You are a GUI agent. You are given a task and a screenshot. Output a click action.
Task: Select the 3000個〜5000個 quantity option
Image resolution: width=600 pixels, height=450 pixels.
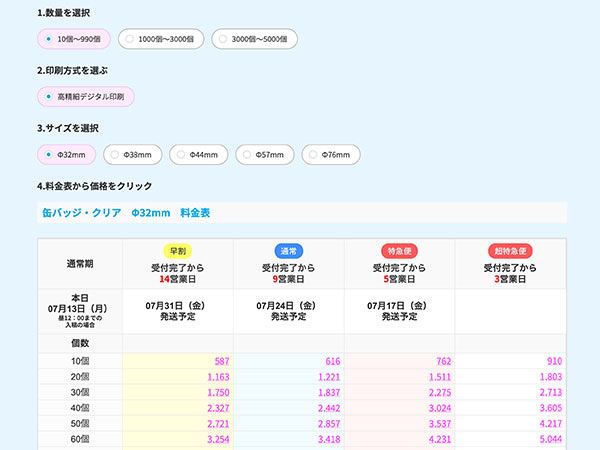pyautogui.click(x=254, y=39)
